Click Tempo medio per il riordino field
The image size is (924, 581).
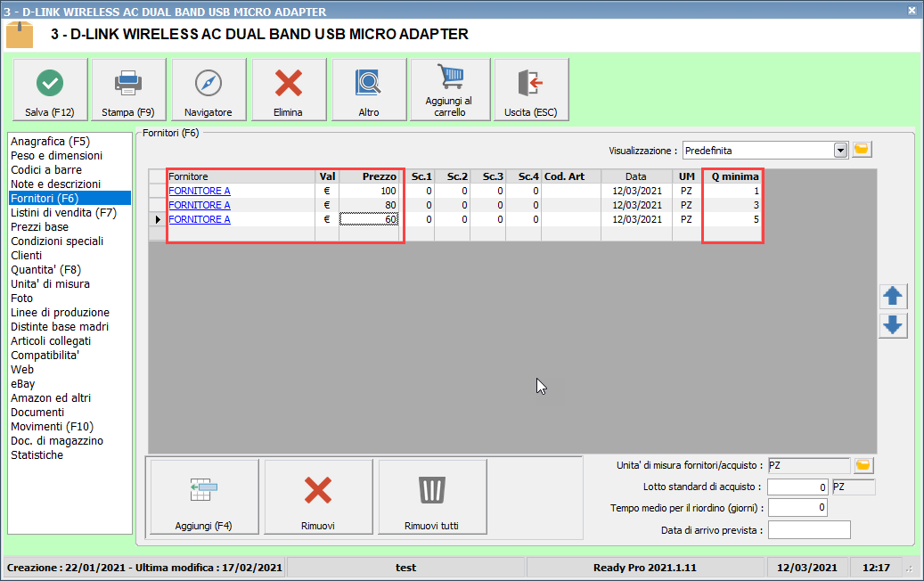coord(797,508)
